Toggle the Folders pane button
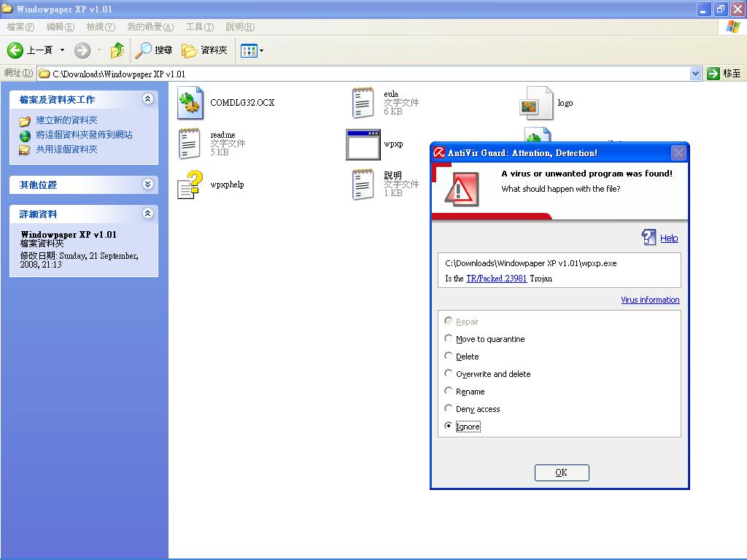This screenshot has height=560, width=747. tap(205, 50)
